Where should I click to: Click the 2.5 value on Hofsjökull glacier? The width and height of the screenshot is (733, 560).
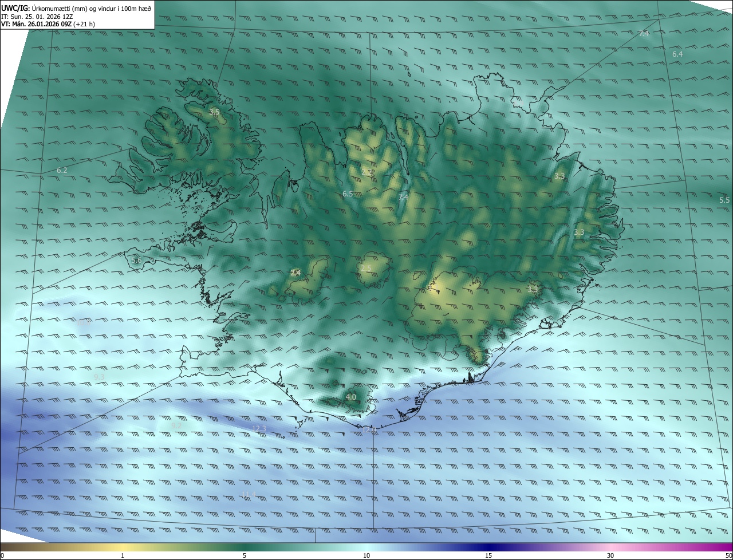pos(366,269)
